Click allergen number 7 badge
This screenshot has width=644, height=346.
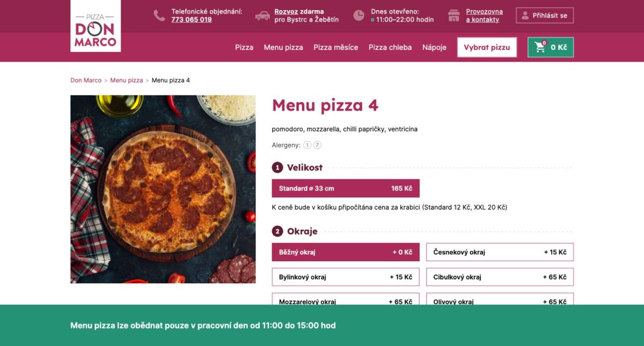coord(317,145)
